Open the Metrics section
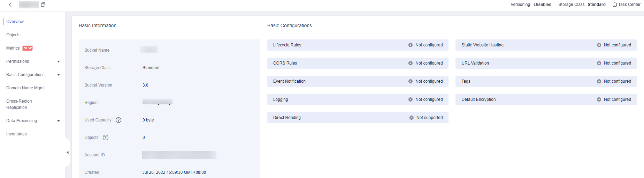 13,48
